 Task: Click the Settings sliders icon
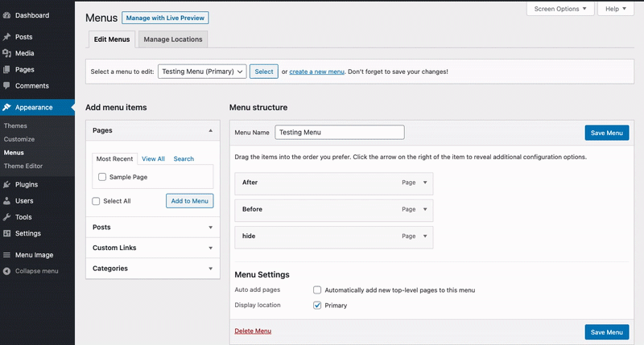click(6, 233)
